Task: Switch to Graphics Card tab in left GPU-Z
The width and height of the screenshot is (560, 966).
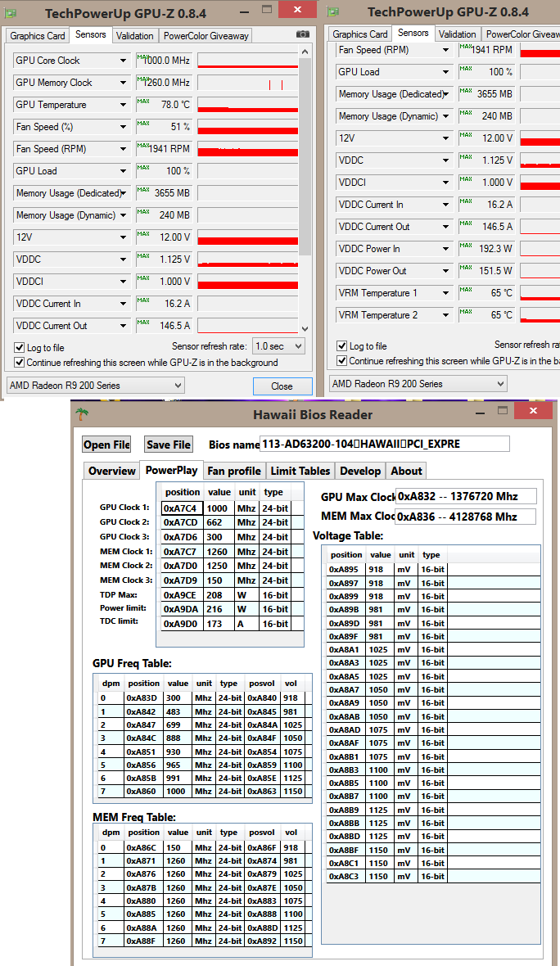Action: click(38, 36)
